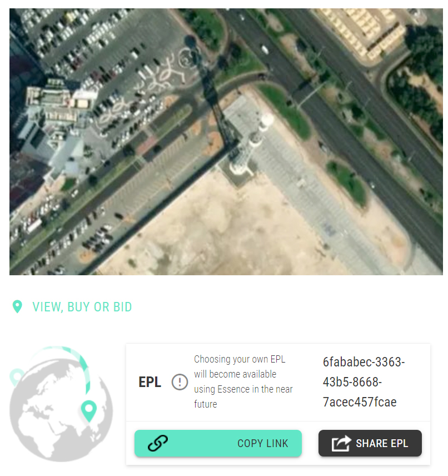This screenshot has height=476, width=448.
Task: Click the EPL info exclamation icon
Action: pos(180,382)
